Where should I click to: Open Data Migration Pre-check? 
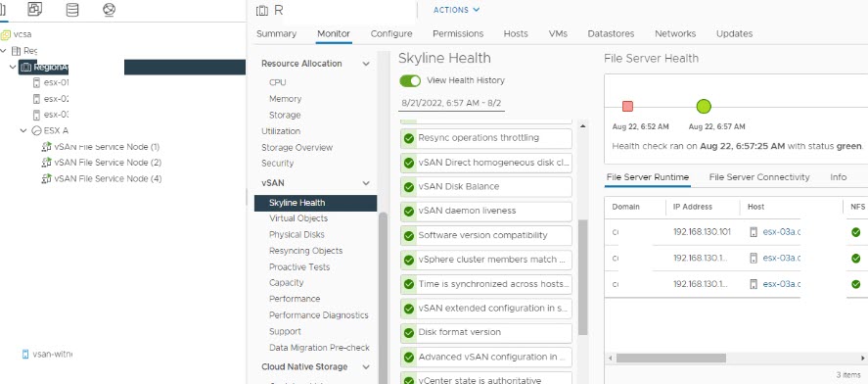pyautogui.click(x=319, y=348)
